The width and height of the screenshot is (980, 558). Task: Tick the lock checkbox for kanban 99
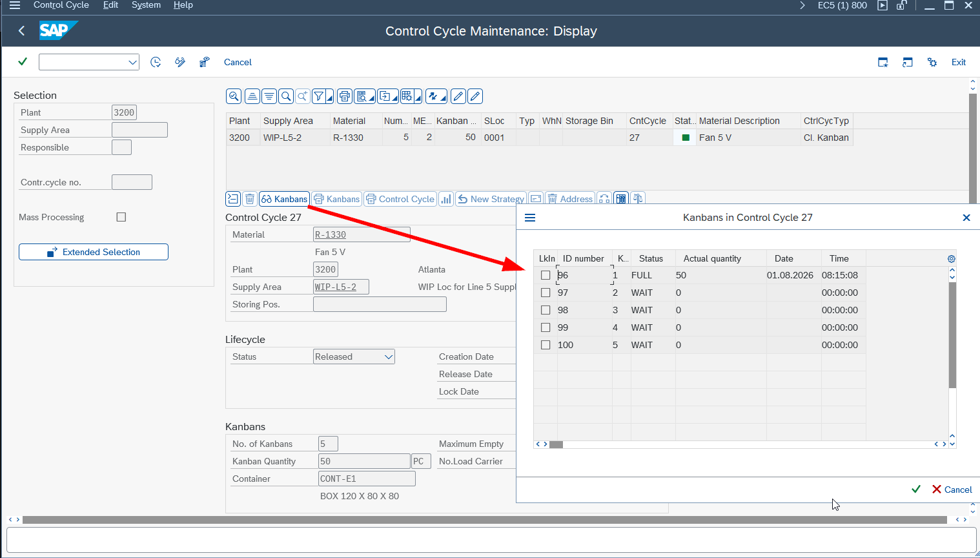pos(546,327)
